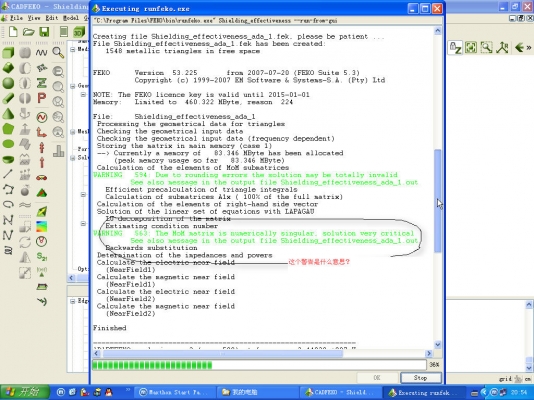The image size is (534, 400).
Task: Collapse the Med... tree node
Action: [73, 49]
